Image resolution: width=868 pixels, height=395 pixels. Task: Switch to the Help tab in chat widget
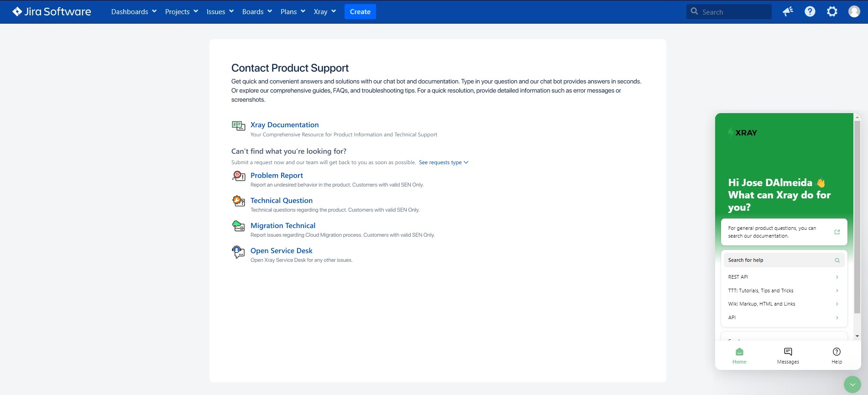(837, 356)
